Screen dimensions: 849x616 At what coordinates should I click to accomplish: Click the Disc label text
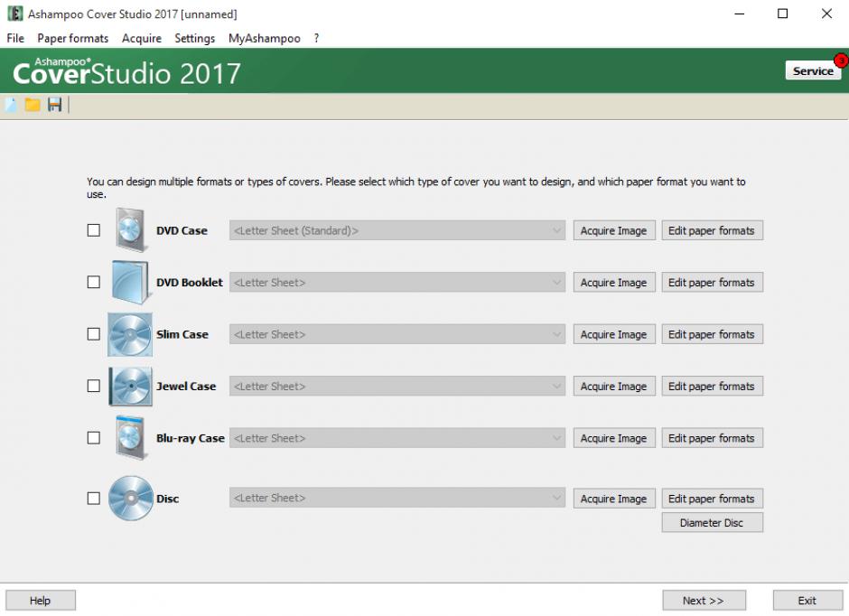[168, 499]
